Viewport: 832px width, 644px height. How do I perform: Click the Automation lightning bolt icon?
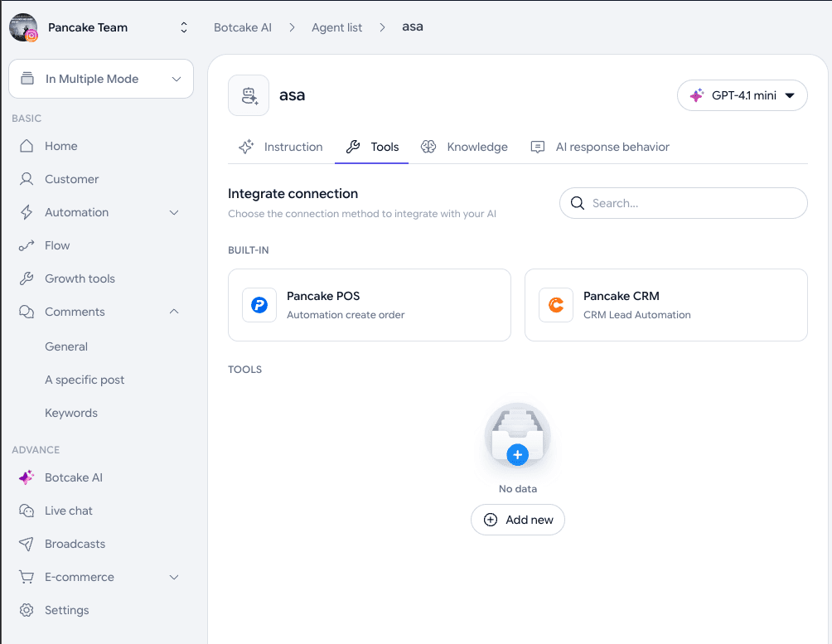point(27,212)
